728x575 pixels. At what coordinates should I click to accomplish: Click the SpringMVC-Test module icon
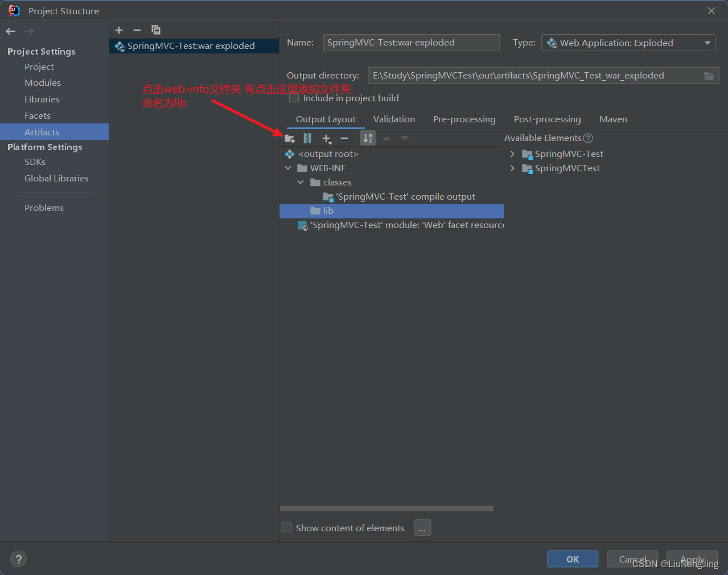(527, 154)
